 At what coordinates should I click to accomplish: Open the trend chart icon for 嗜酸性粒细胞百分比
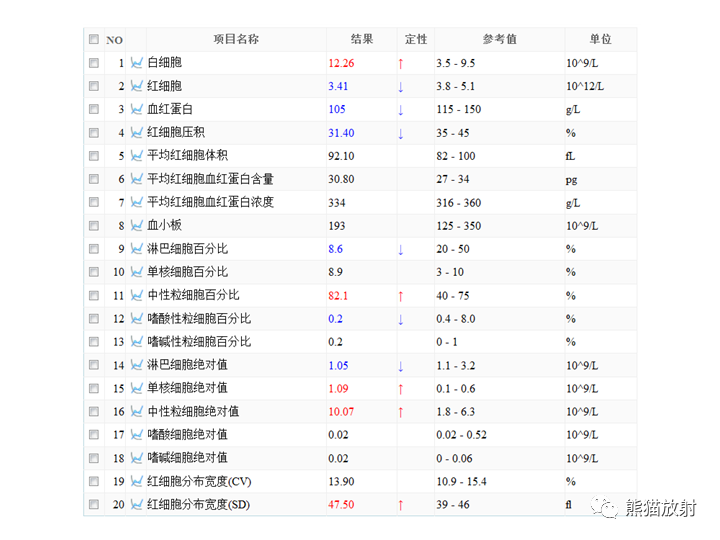click(136, 318)
